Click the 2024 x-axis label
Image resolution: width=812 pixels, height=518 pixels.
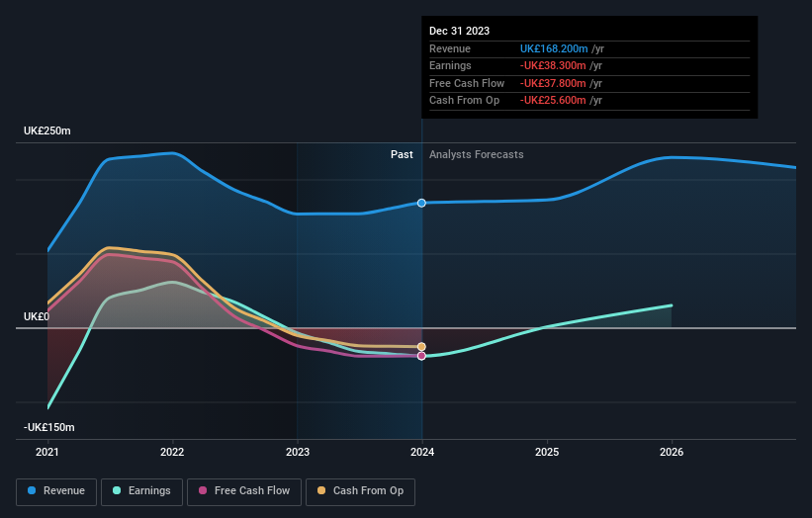click(x=422, y=452)
